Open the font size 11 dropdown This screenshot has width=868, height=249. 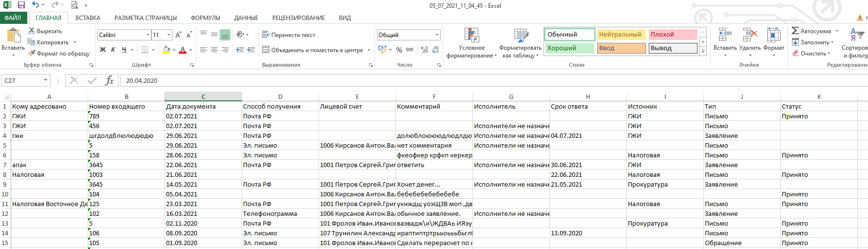(169, 35)
